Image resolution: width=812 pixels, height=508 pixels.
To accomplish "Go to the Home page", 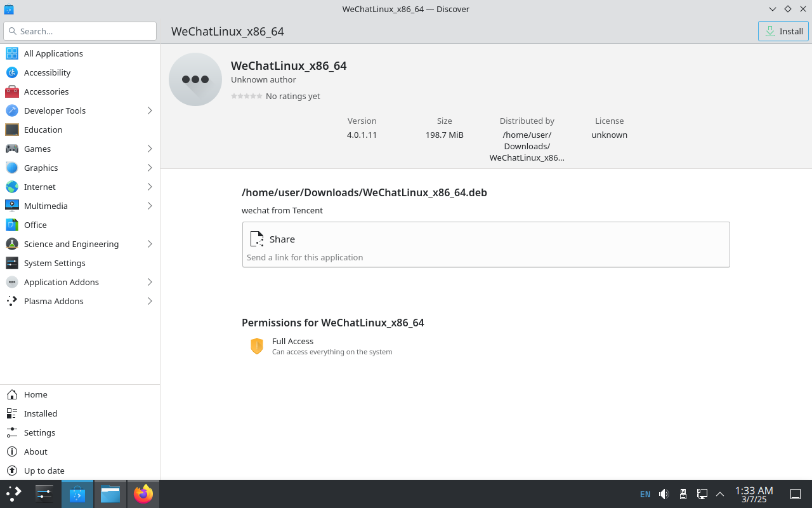I will pyautogui.click(x=80, y=394).
